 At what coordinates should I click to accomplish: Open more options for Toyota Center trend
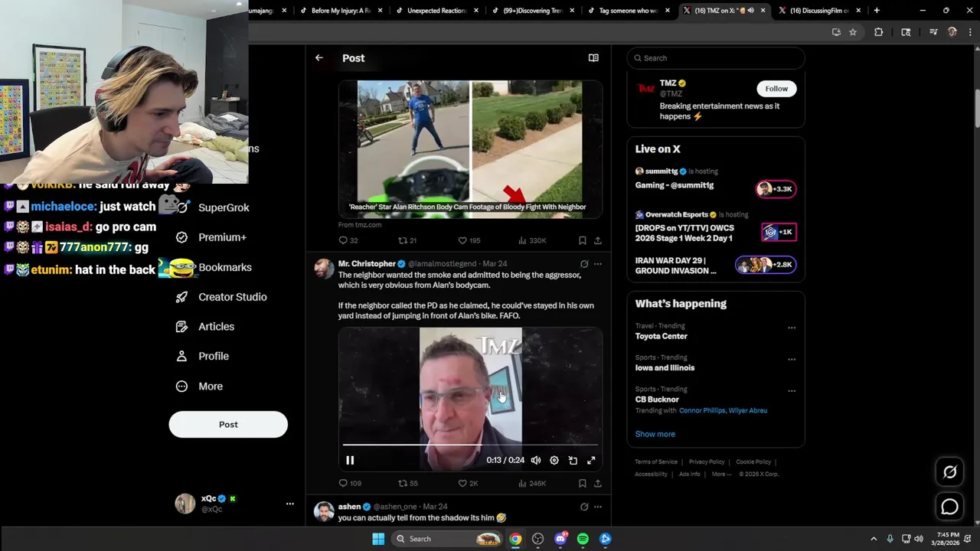tap(792, 328)
